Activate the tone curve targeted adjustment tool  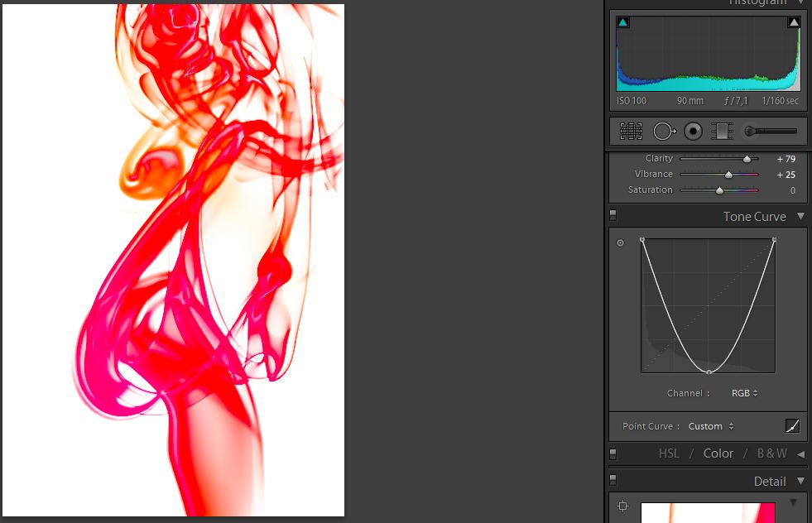tap(621, 242)
